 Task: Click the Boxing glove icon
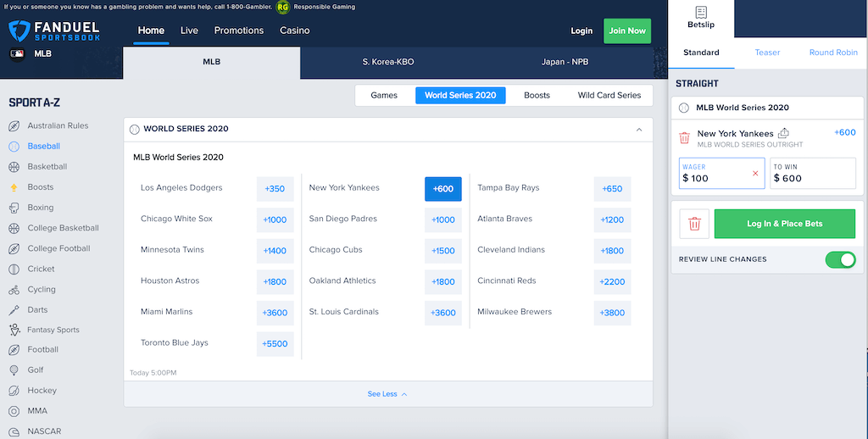(x=14, y=208)
